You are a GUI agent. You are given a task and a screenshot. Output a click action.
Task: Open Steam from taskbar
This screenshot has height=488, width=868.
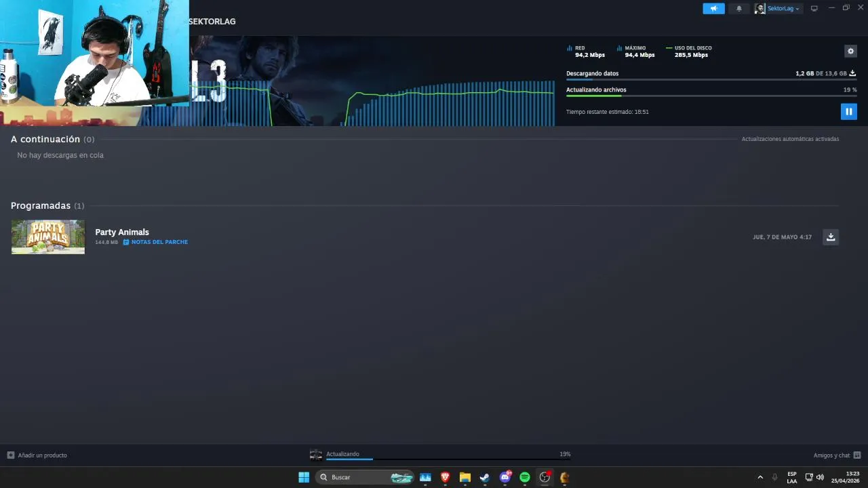(485, 477)
